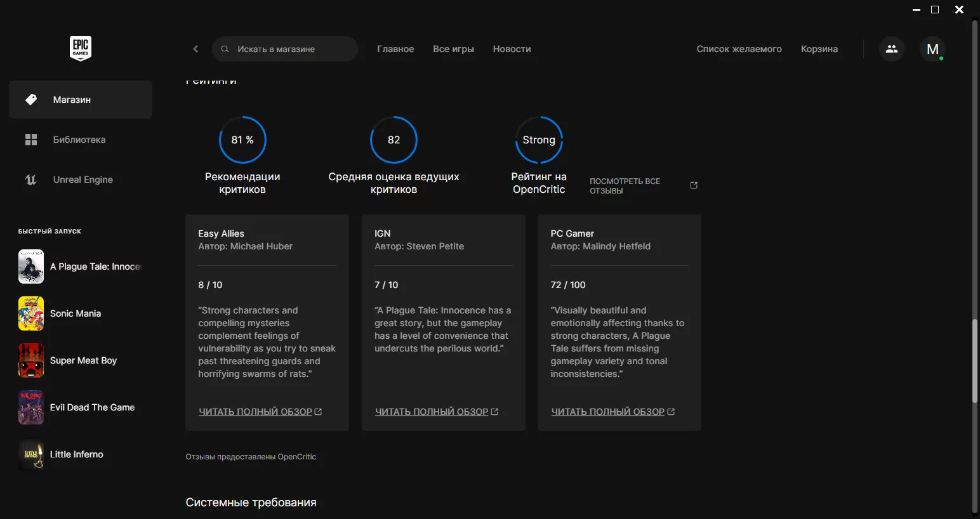Open external link icon beside Посмотреть все отзывы

coord(694,185)
